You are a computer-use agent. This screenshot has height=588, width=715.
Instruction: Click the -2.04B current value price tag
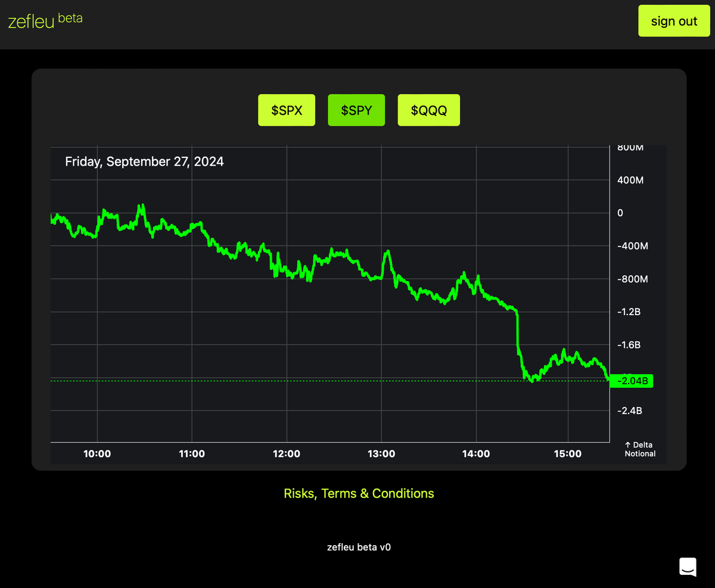pyautogui.click(x=632, y=381)
